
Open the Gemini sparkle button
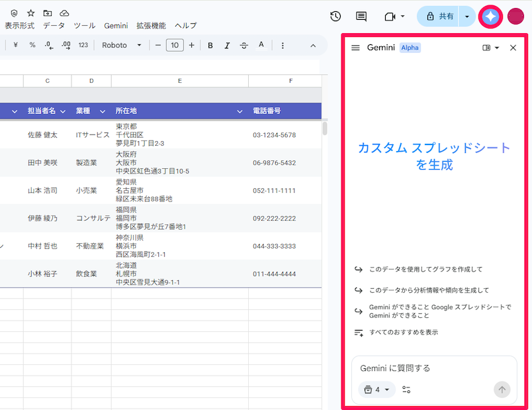490,17
